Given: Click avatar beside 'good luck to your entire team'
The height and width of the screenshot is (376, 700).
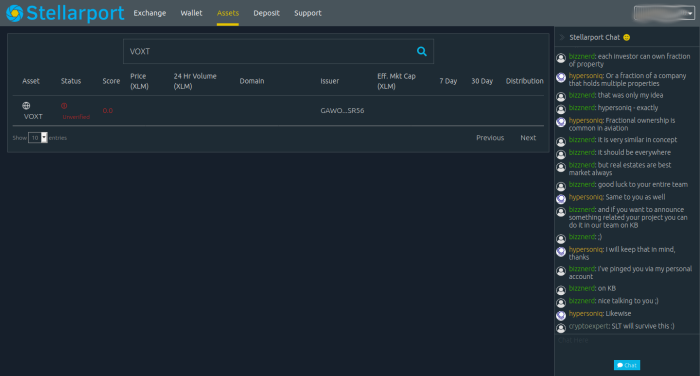Looking at the screenshot, I should tap(561, 186).
